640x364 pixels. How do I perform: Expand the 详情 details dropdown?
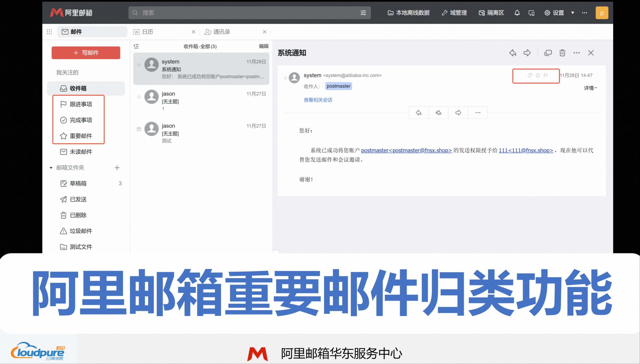pos(591,88)
